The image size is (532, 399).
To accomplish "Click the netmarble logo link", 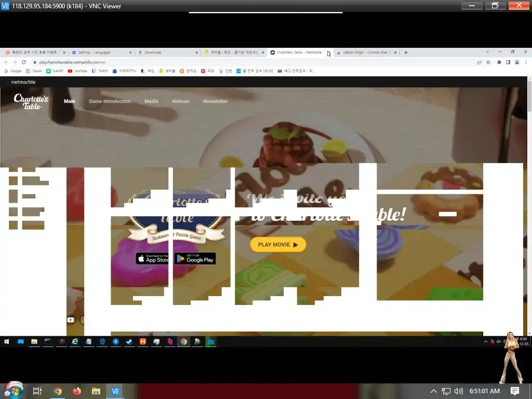I will pos(23,82).
